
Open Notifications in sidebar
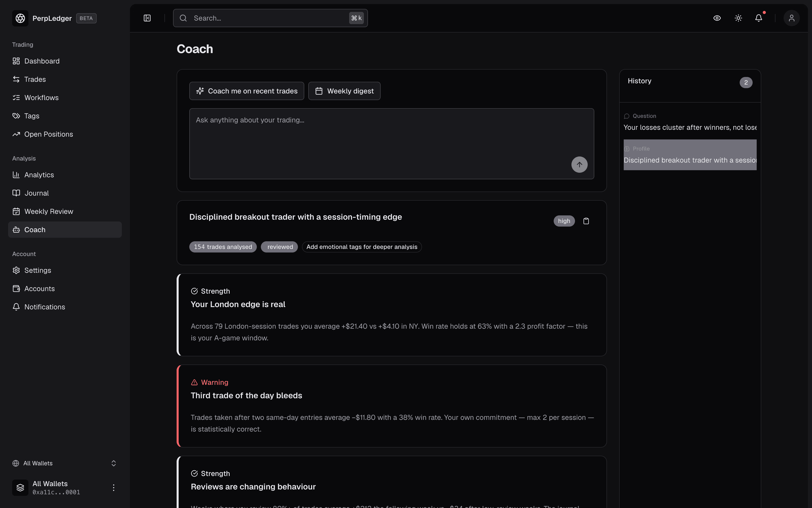[x=65, y=307]
